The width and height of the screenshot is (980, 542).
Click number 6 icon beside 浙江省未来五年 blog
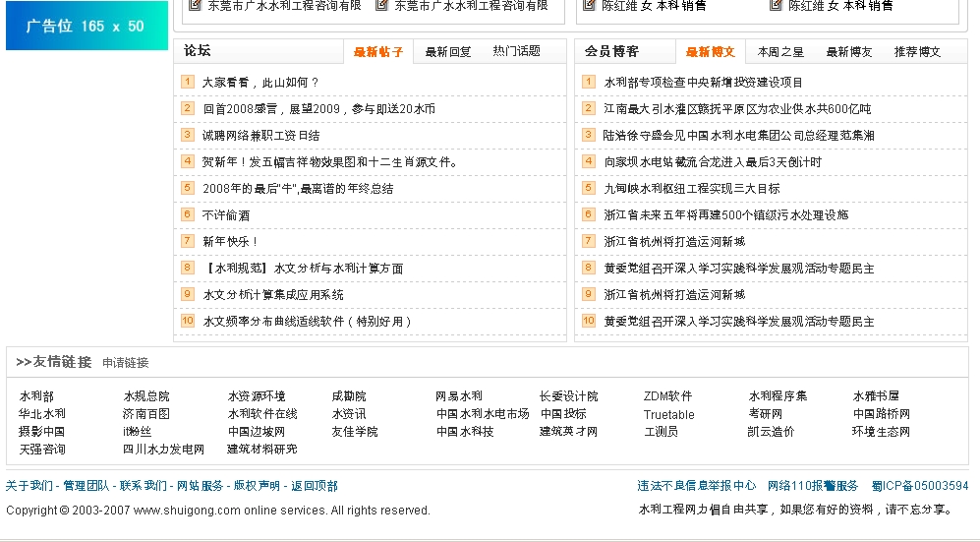tap(588, 214)
